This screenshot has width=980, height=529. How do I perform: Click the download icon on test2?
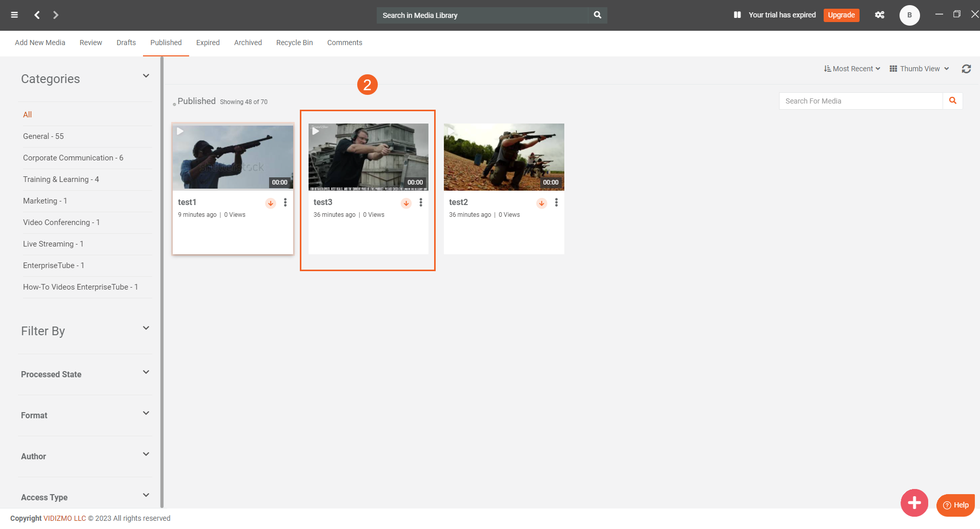[542, 203]
